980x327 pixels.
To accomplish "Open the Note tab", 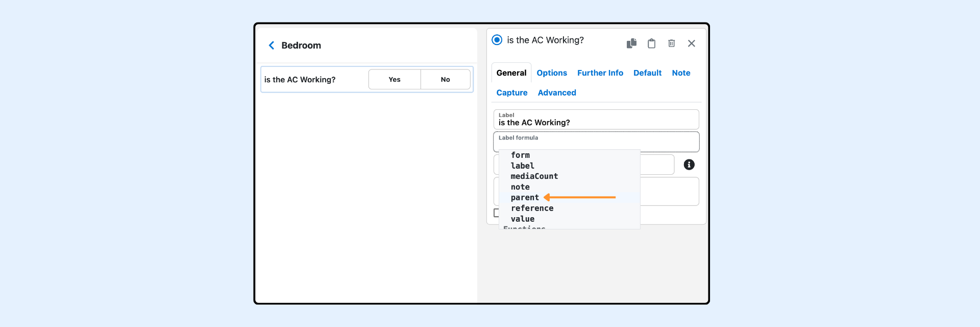I will (x=680, y=73).
